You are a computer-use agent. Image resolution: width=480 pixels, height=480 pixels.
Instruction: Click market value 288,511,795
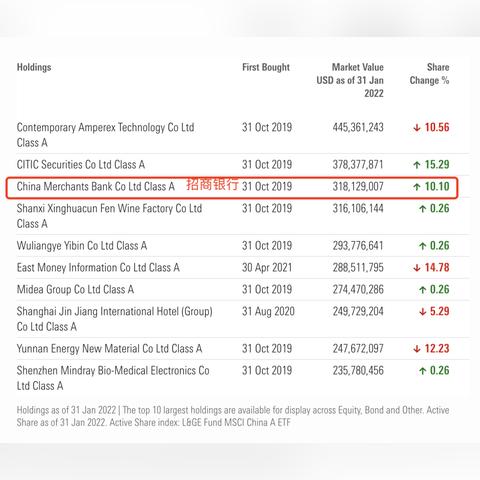(358, 268)
